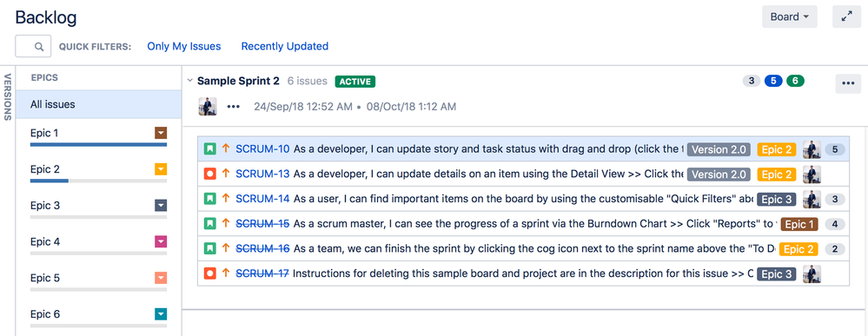The image size is (868, 336).
Task: Open the ellipsis next to the sprint avatar
Action: coord(234,106)
